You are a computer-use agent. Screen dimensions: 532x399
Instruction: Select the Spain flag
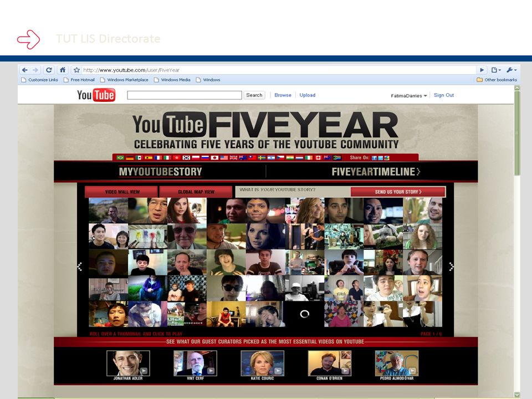(149, 158)
